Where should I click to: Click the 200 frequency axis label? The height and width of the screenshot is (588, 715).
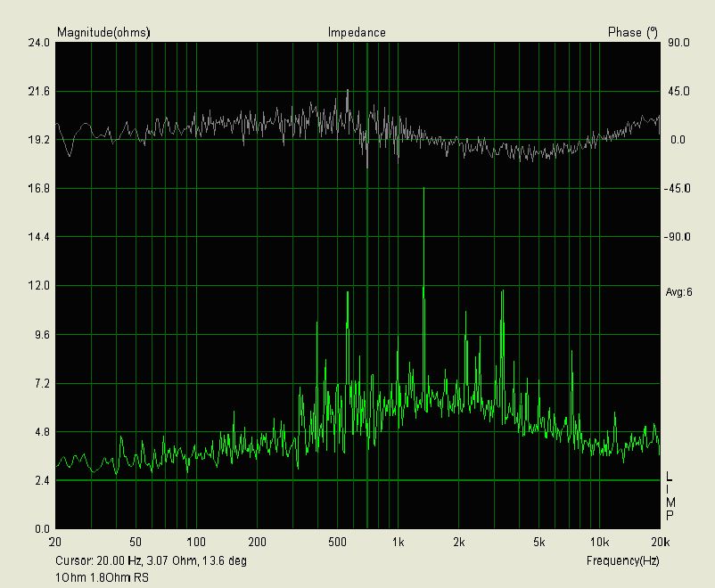[x=257, y=542]
